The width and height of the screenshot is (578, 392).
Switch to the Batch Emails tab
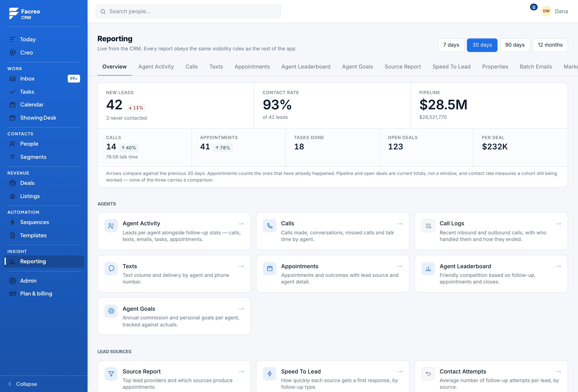[x=536, y=67]
